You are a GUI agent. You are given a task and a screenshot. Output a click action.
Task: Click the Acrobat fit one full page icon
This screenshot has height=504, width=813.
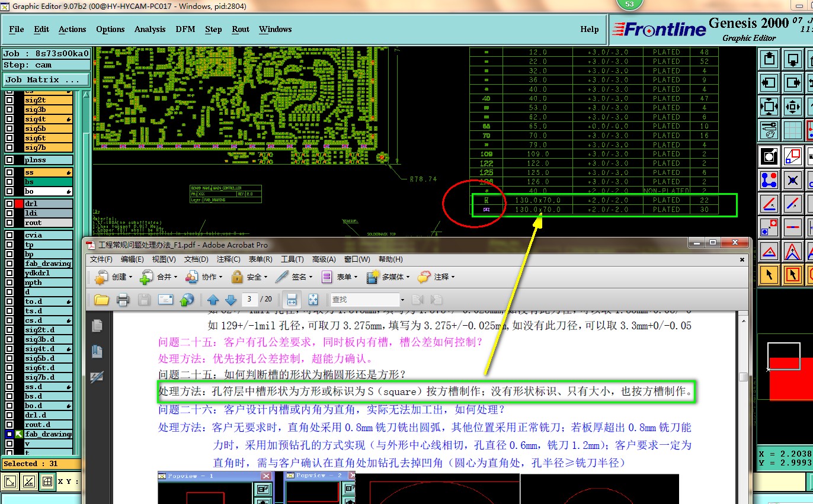(x=313, y=300)
